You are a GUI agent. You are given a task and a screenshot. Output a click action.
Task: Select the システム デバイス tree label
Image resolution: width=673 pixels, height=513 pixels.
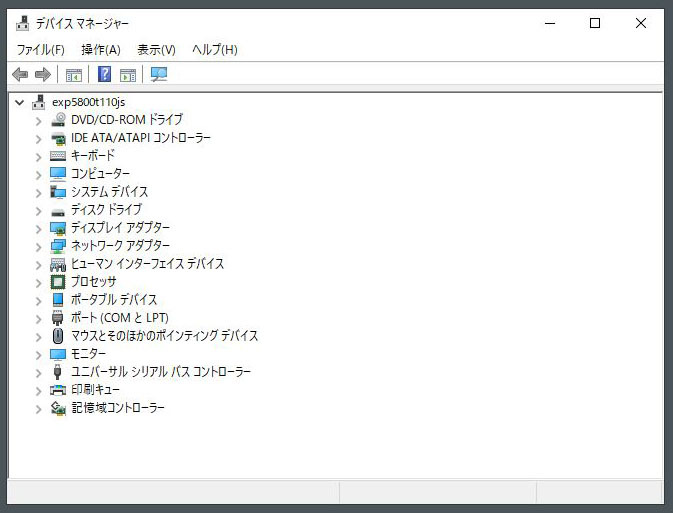pyautogui.click(x=109, y=191)
